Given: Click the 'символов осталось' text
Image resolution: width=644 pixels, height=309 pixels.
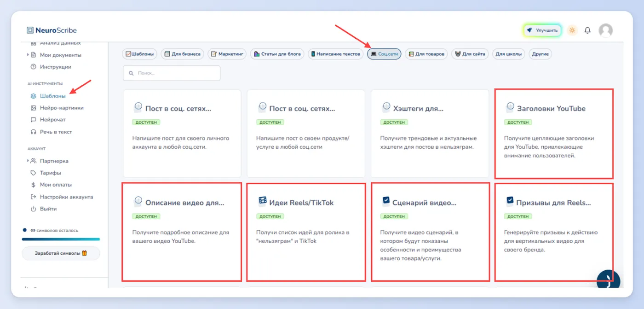Looking at the screenshot, I should point(57,230).
